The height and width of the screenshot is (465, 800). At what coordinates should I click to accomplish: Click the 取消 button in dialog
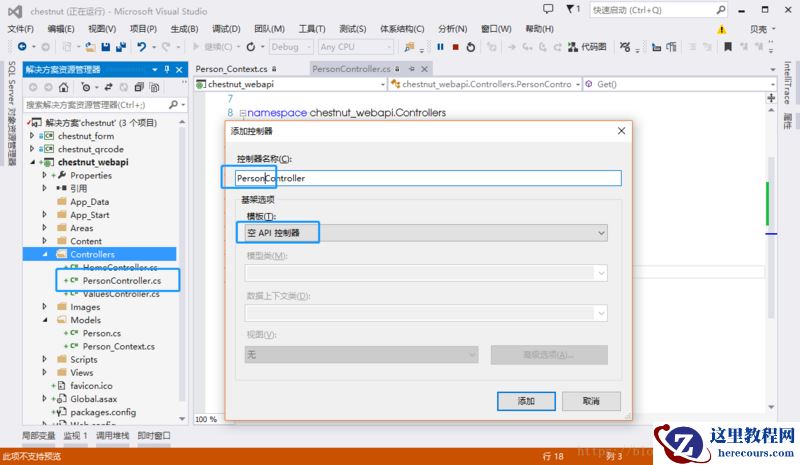pyautogui.click(x=591, y=401)
